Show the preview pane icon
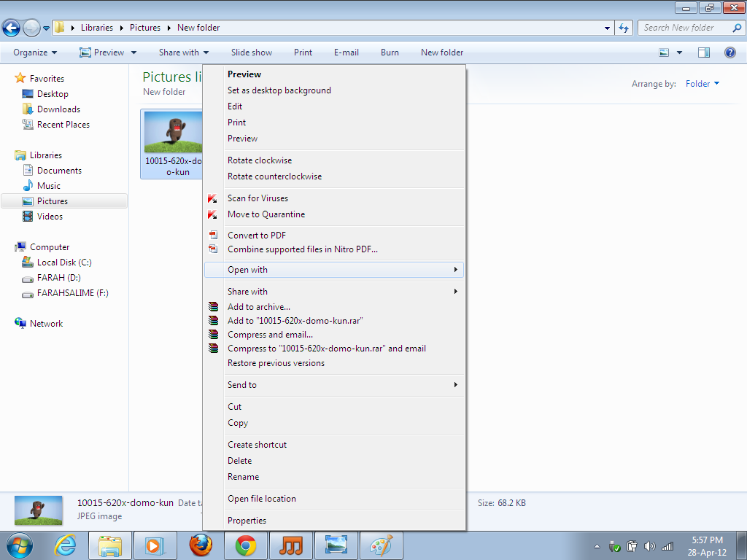 pyautogui.click(x=704, y=52)
